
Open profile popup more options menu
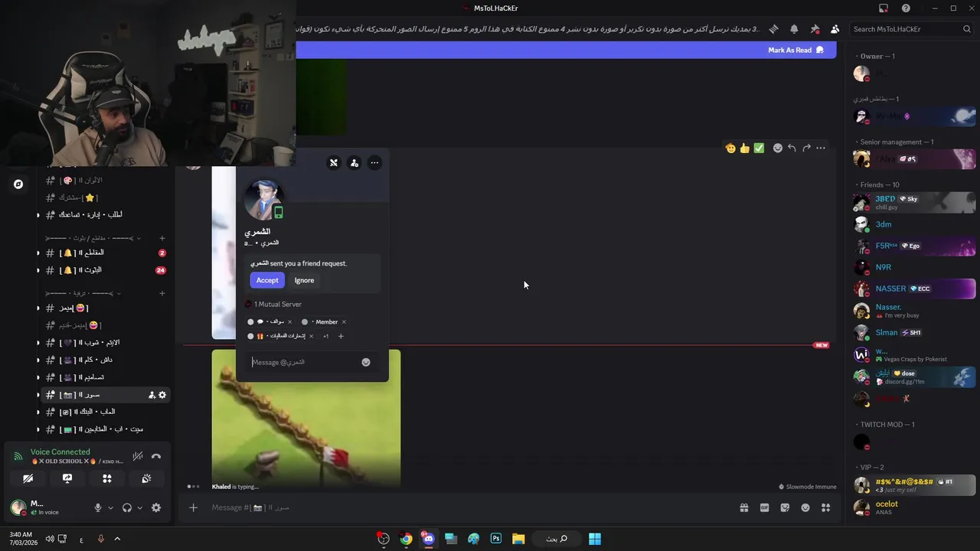[x=374, y=162]
